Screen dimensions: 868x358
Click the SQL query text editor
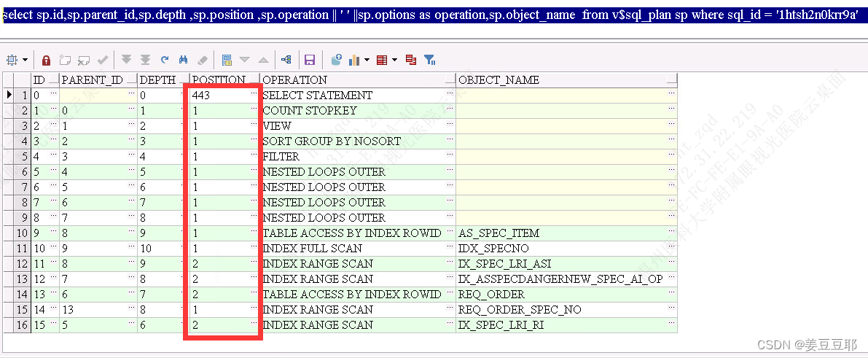[x=434, y=15]
